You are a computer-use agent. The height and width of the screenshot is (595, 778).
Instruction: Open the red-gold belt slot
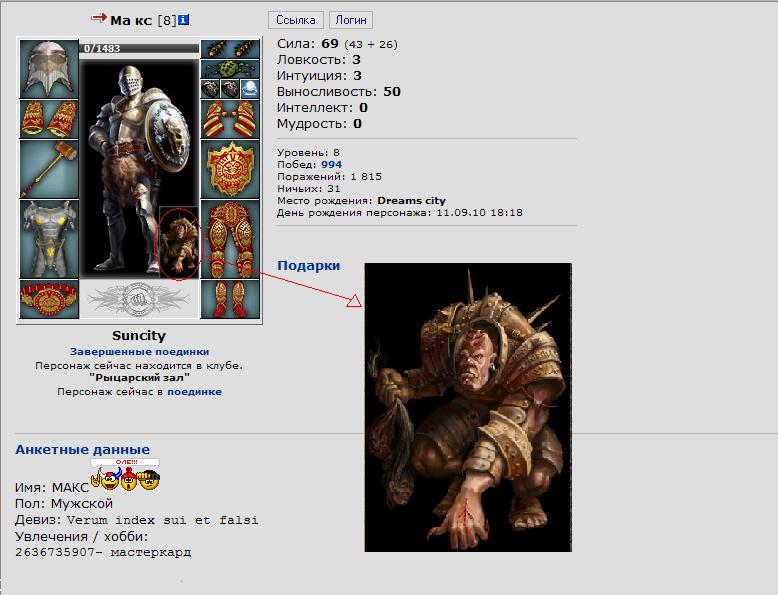(x=49, y=299)
